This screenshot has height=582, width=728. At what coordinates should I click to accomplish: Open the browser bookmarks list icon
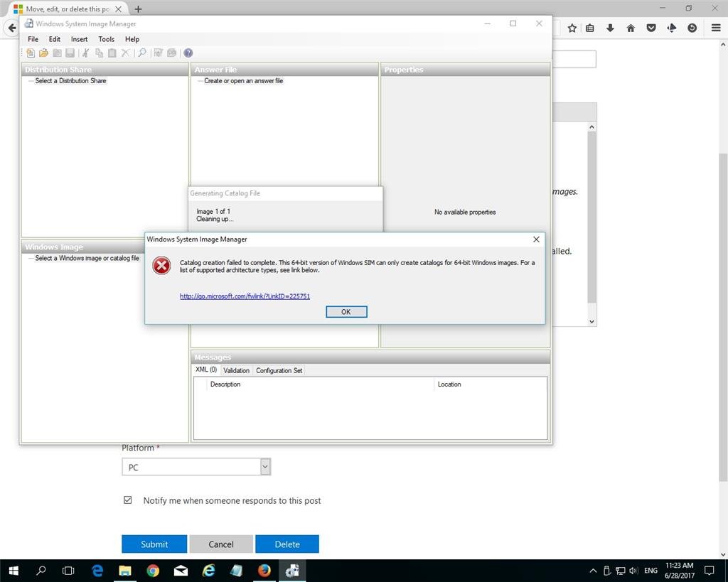(589, 28)
